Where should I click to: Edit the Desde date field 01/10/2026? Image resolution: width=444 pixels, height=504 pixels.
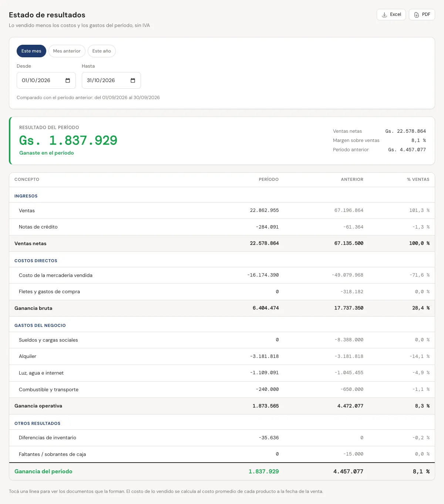tap(46, 81)
